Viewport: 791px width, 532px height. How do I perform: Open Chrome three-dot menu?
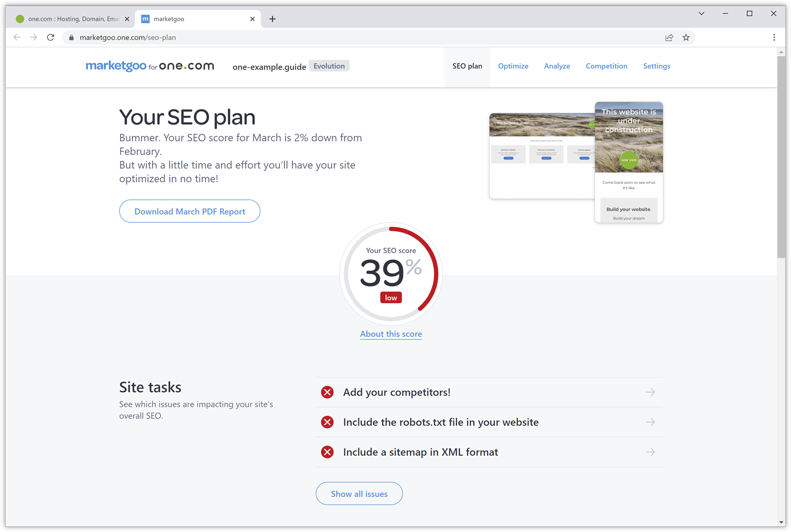tap(774, 37)
